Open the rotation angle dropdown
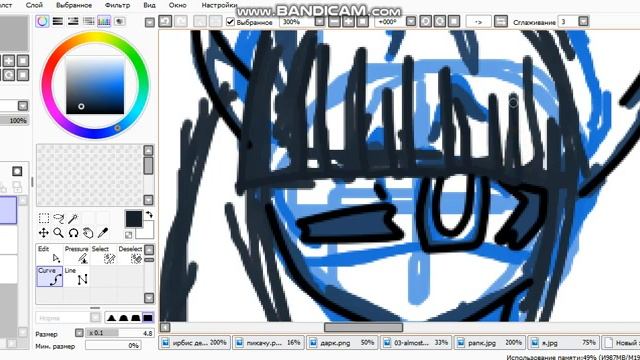This screenshot has width=640, height=360. tap(411, 21)
